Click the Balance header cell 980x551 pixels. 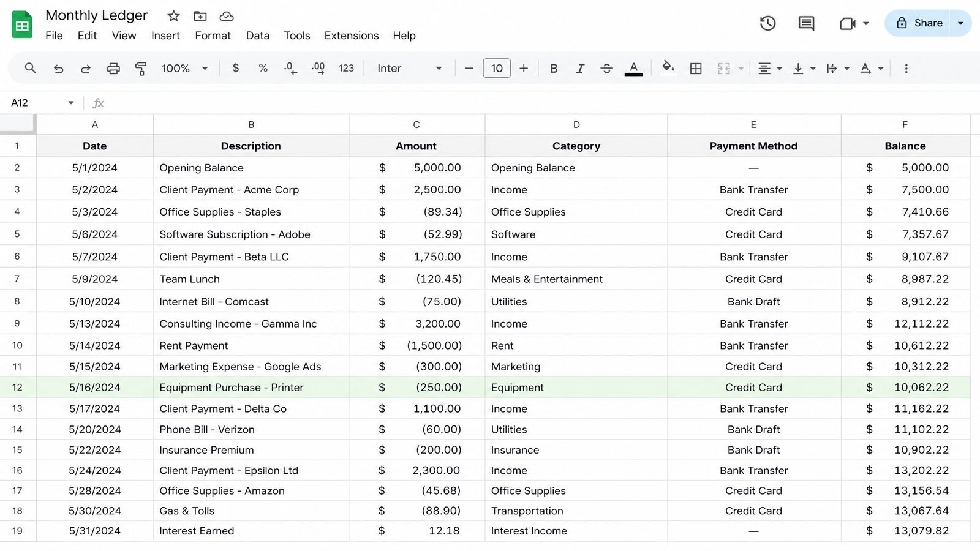click(x=905, y=146)
